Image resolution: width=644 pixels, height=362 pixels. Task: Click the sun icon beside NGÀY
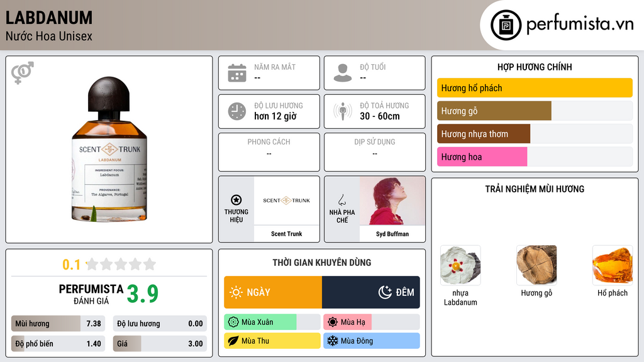(236, 292)
